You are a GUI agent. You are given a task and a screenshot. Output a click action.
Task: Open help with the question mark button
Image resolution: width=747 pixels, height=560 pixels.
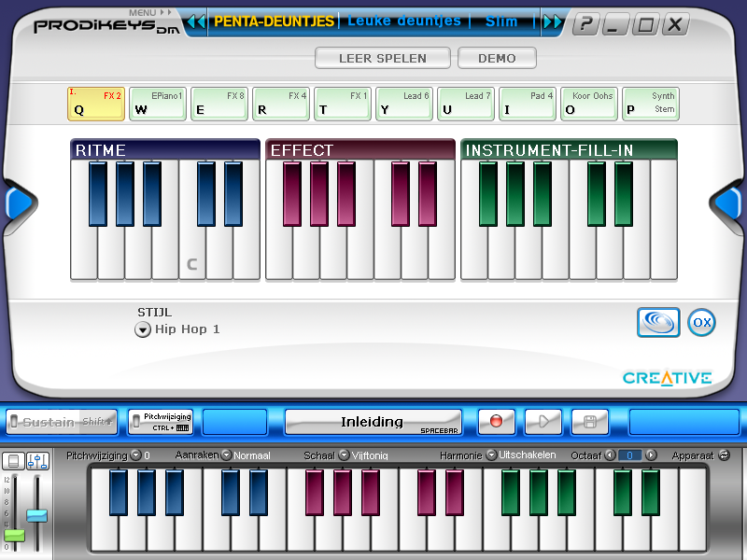click(586, 24)
